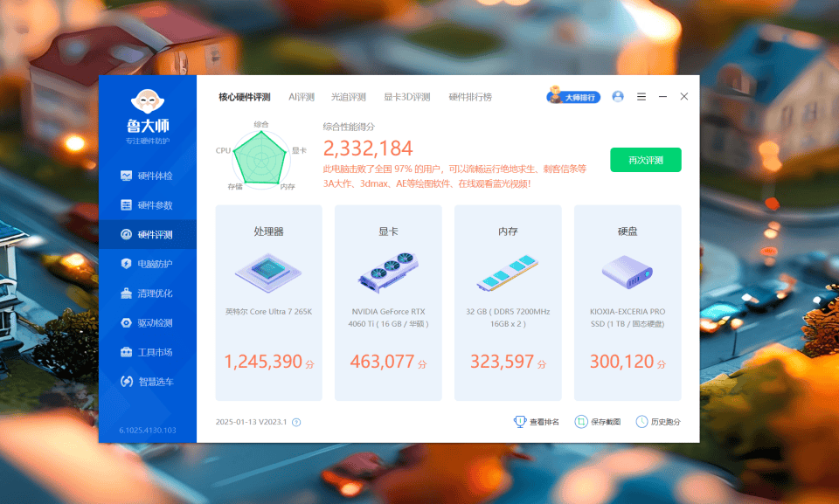Screen dimensions: 839x504
Task: Click the processor chip illustration
Action: pos(268,273)
